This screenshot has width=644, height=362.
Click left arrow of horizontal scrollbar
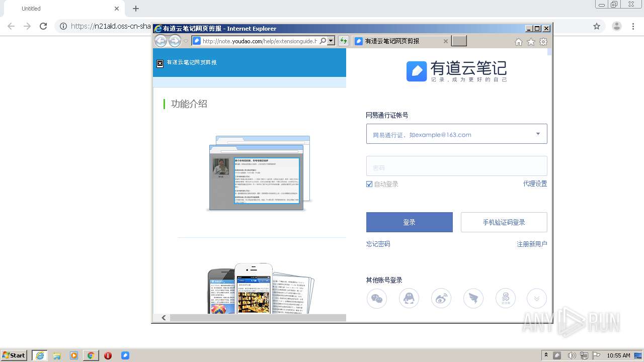click(164, 318)
